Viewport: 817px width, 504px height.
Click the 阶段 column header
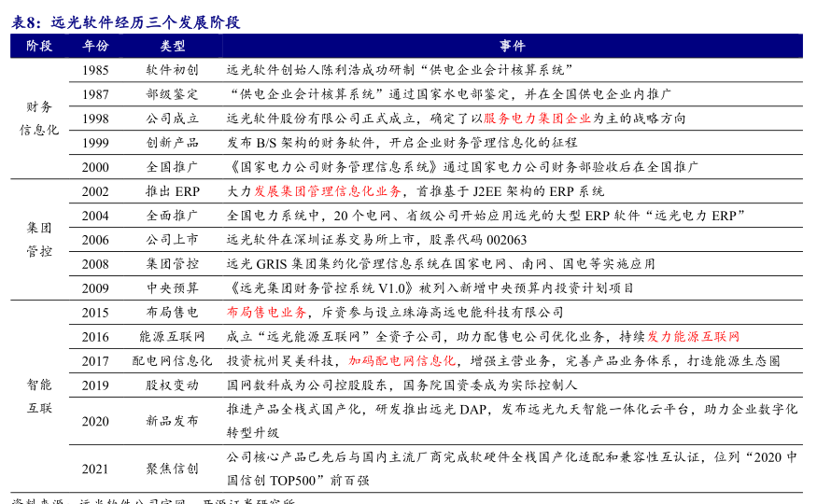point(39,46)
